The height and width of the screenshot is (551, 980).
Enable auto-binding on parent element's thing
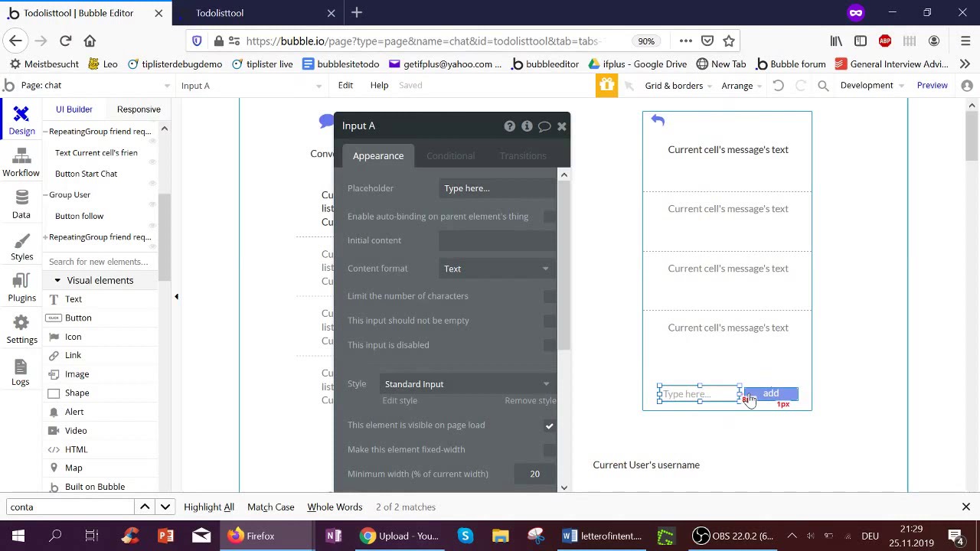(x=549, y=217)
